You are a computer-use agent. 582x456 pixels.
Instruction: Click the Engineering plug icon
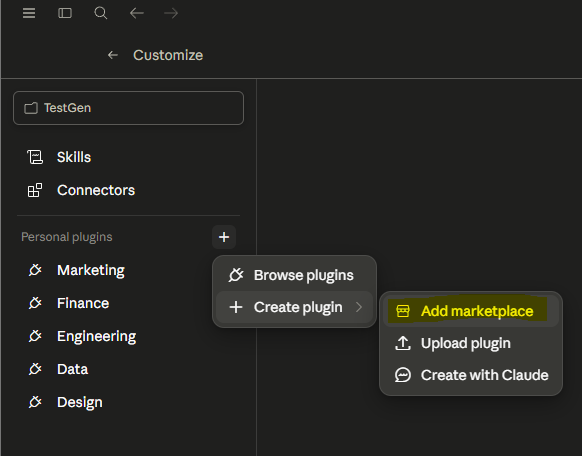coord(35,336)
